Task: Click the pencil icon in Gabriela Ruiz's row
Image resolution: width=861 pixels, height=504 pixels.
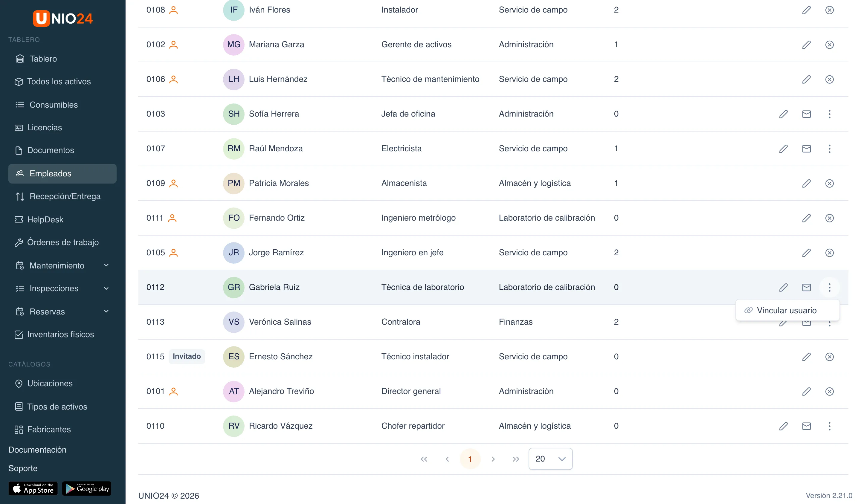Action: 783,287
